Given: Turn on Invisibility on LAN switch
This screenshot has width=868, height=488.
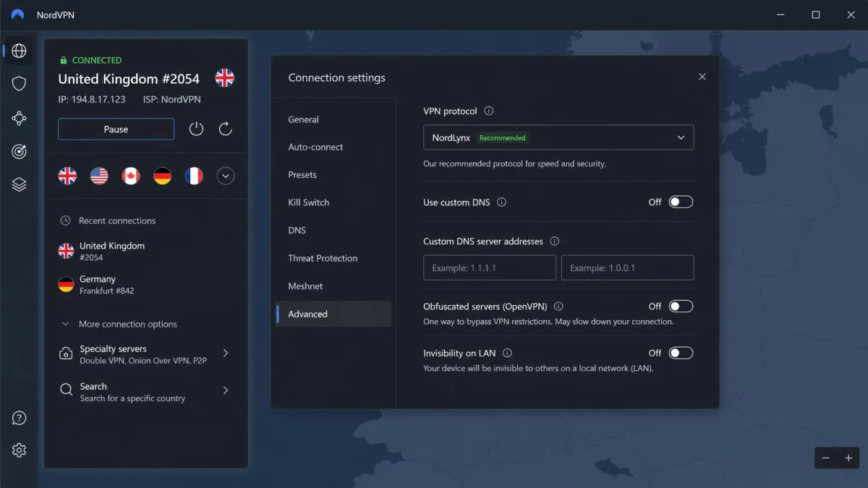Looking at the screenshot, I should tap(681, 354).
